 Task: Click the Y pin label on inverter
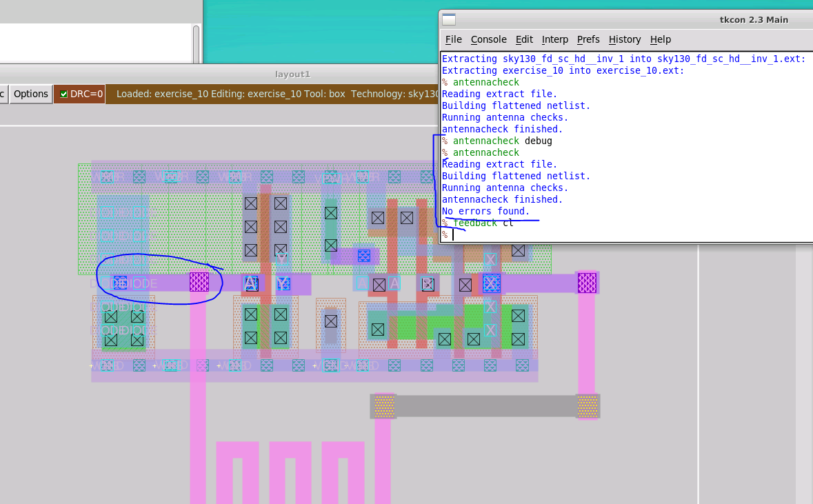[x=283, y=283]
